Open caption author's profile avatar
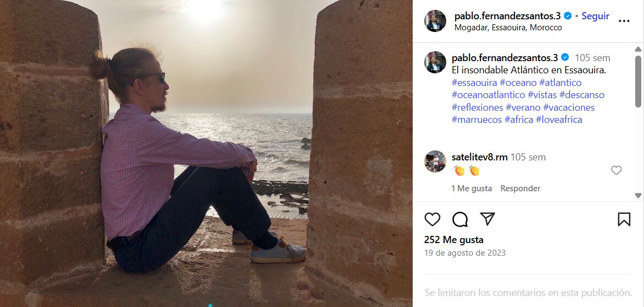The height and width of the screenshot is (307, 644). (x=435, y=62)
